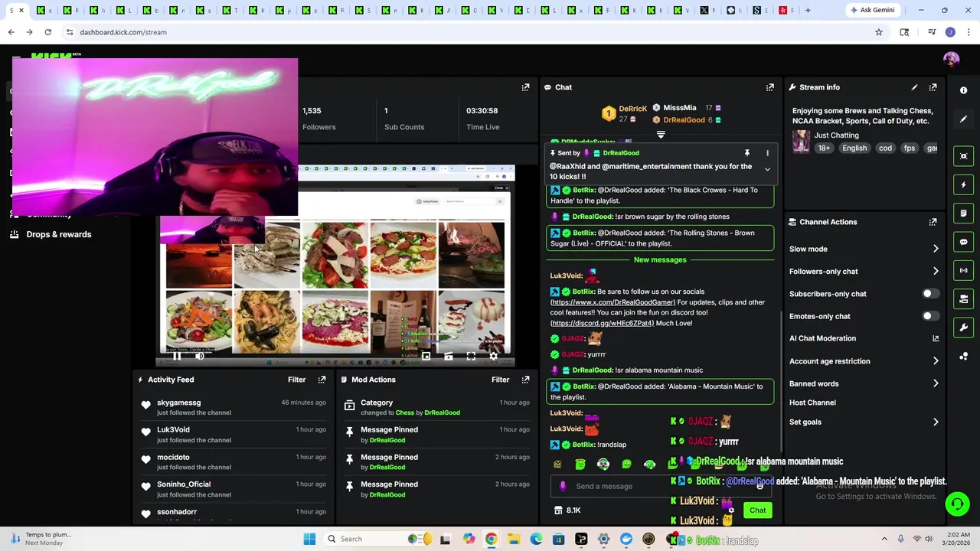This screenshot has width=980, height=551.
Task: Open preview player settings gear
Action: (x=494, y=356)
